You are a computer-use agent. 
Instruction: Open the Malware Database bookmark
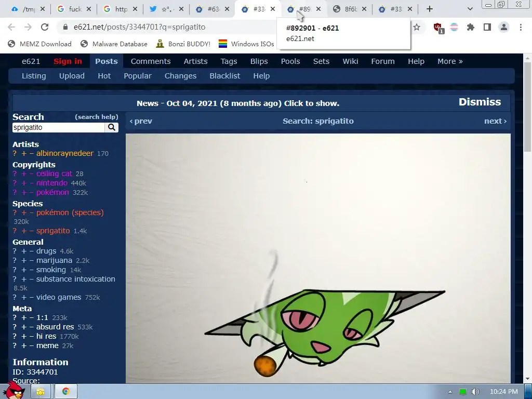(114, 44)
